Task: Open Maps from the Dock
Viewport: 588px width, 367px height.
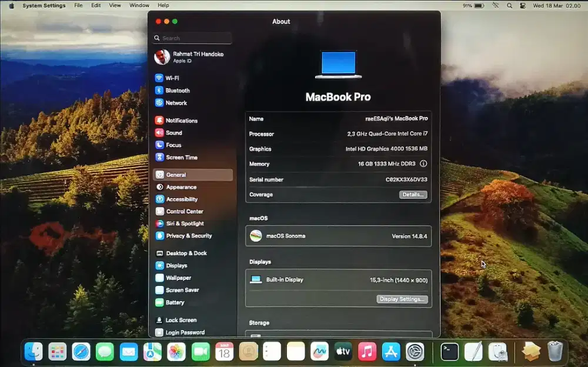Action: 153,352
